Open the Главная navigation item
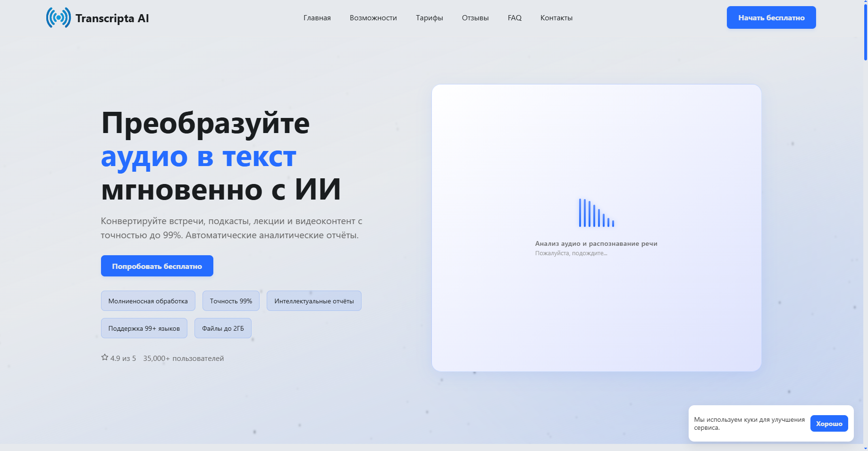This screenshot has height=451, width=868. pyautogui.click(x=317, y=17)
